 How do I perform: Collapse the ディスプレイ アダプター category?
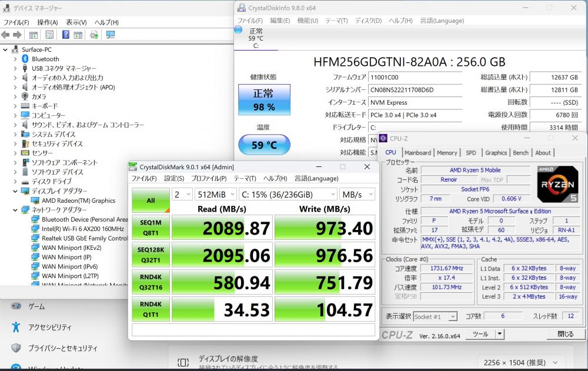[15, 191]
